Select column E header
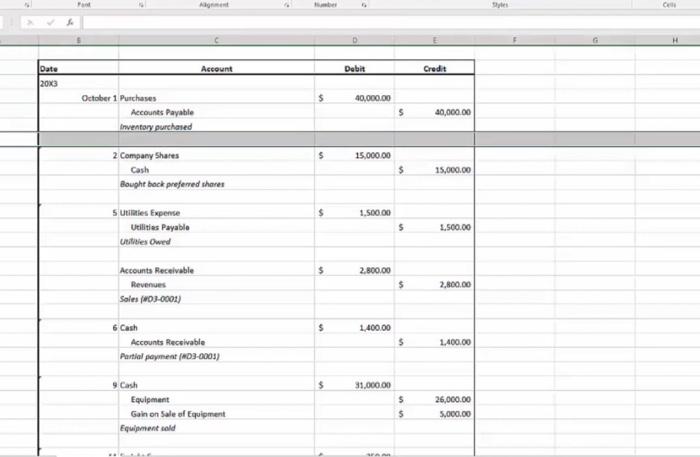700x457 pixels. click(434, 40)
